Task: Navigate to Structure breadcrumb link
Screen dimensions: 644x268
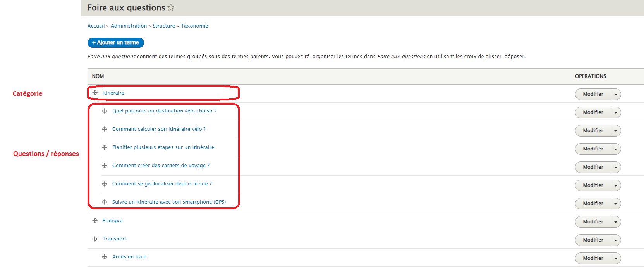Action: pyautogui.click(x=164, y=26)
